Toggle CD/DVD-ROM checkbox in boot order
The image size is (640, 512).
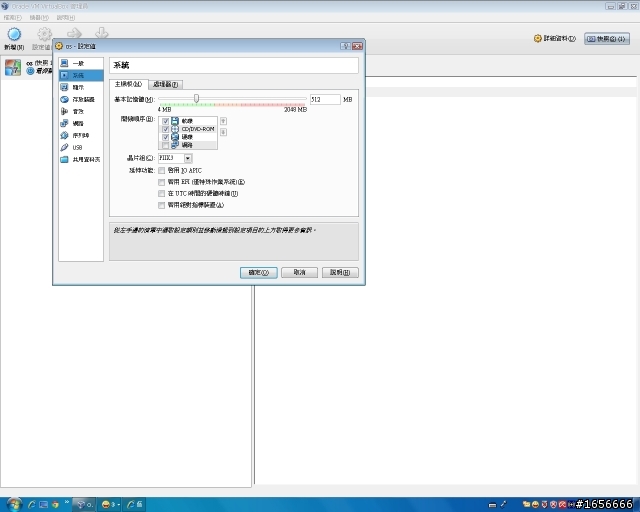165,129
